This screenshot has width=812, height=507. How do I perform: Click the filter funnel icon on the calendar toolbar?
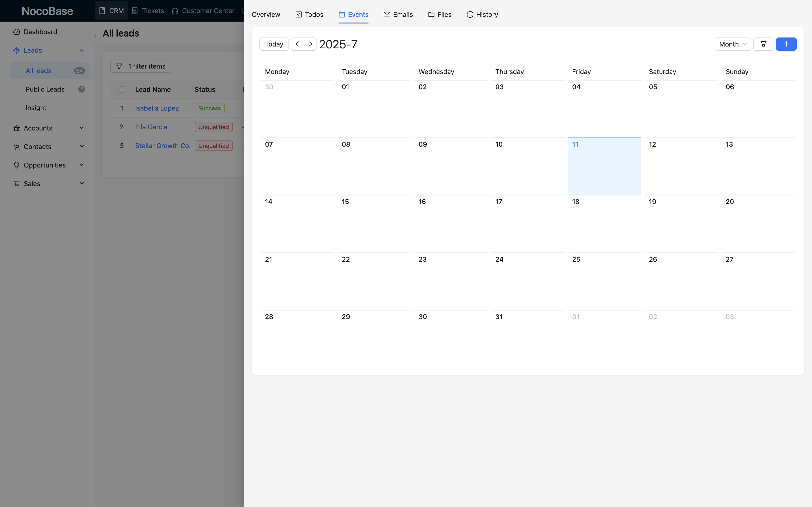click(x=763, y=44)
